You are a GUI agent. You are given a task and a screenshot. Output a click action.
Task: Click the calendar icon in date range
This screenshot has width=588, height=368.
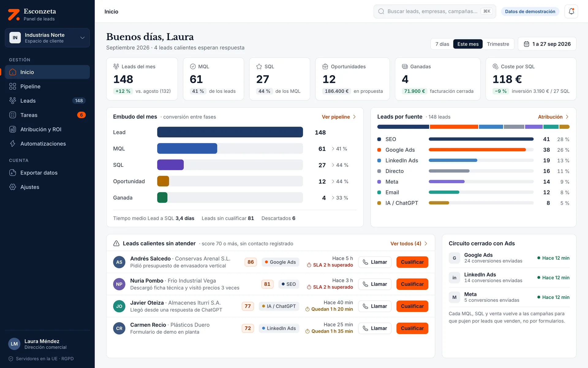pyautogui.click(x=526, y=44)
